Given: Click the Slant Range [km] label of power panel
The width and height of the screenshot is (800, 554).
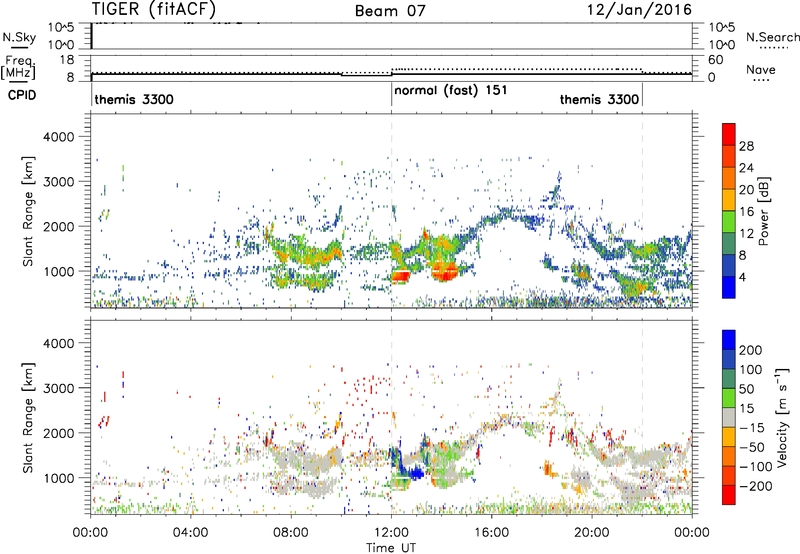Looking at the screenshot, I should 28,211.
